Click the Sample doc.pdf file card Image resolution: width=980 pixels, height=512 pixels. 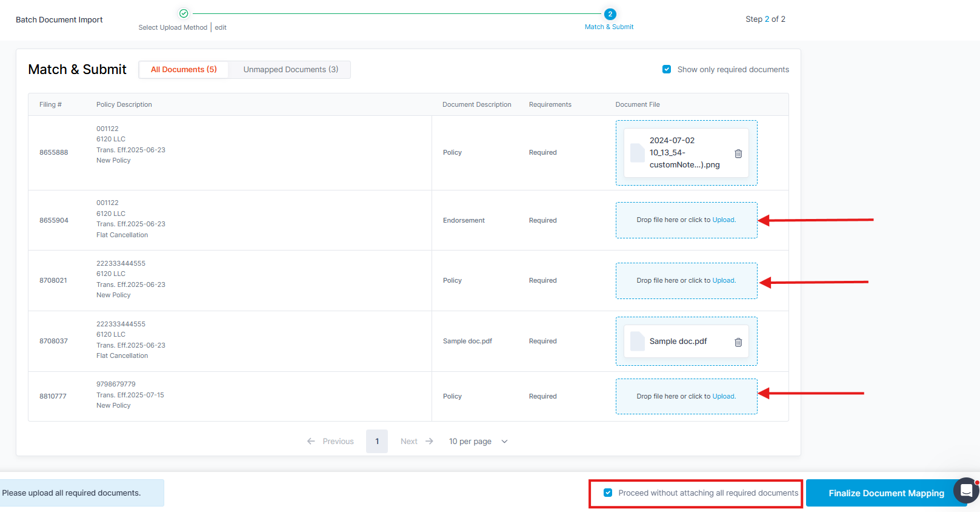tap(686, 342)
